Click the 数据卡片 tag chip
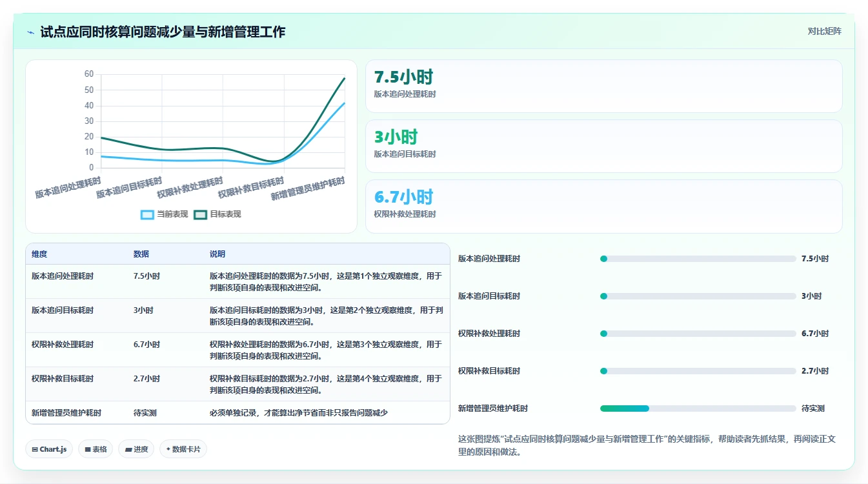Viewport: 868px width, 484px height. tap(183, 449)
